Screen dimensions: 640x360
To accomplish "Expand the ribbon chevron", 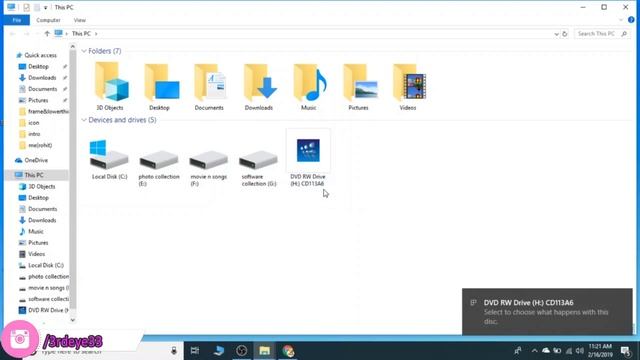I will coord(621,20).
